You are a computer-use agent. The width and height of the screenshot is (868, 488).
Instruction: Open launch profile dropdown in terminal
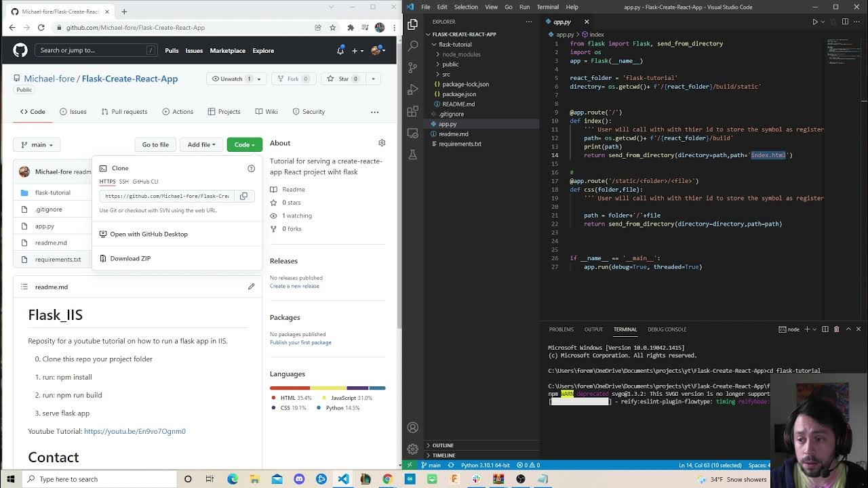(x=813, y=329)
